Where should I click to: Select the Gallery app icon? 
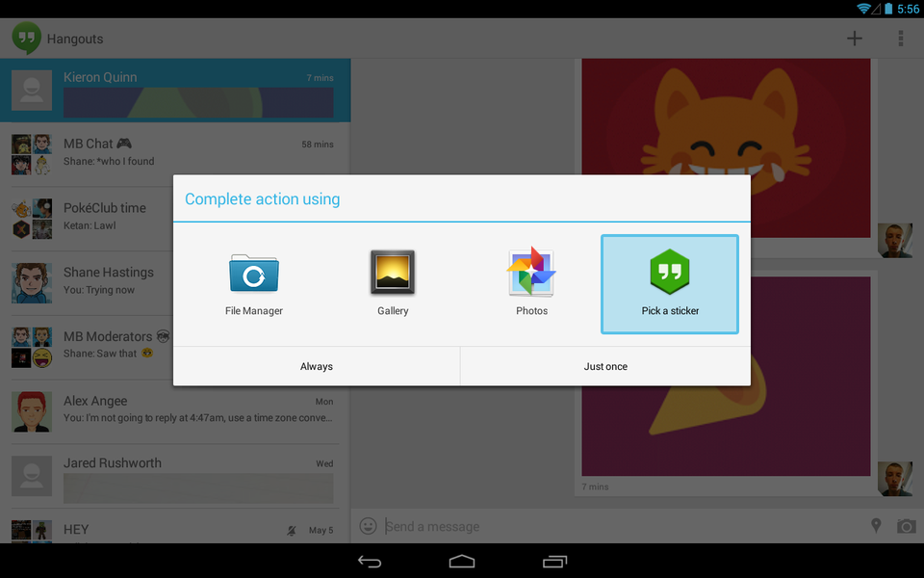393,283
